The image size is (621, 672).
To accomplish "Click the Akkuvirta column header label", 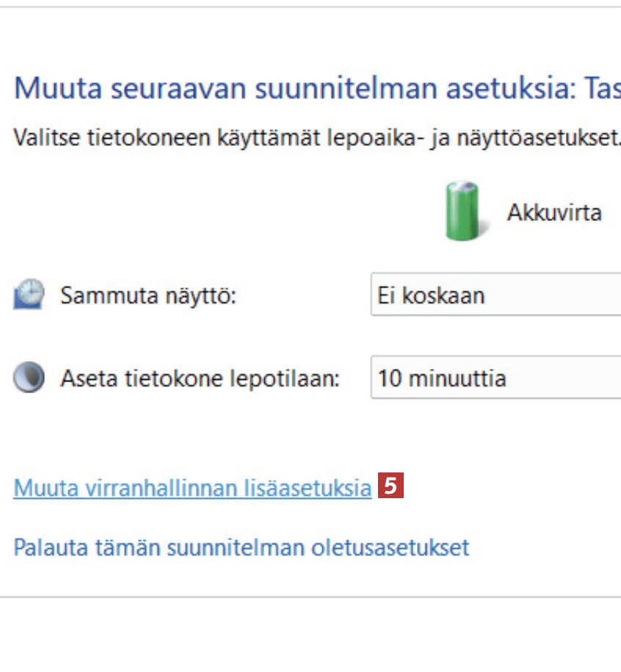I will (x=554, y=213).
